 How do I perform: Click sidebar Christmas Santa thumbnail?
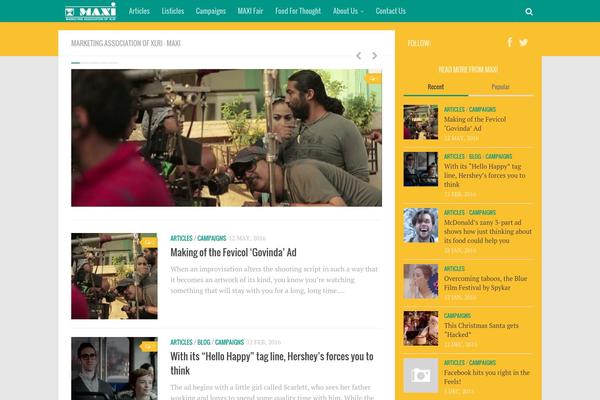(421, 328)
